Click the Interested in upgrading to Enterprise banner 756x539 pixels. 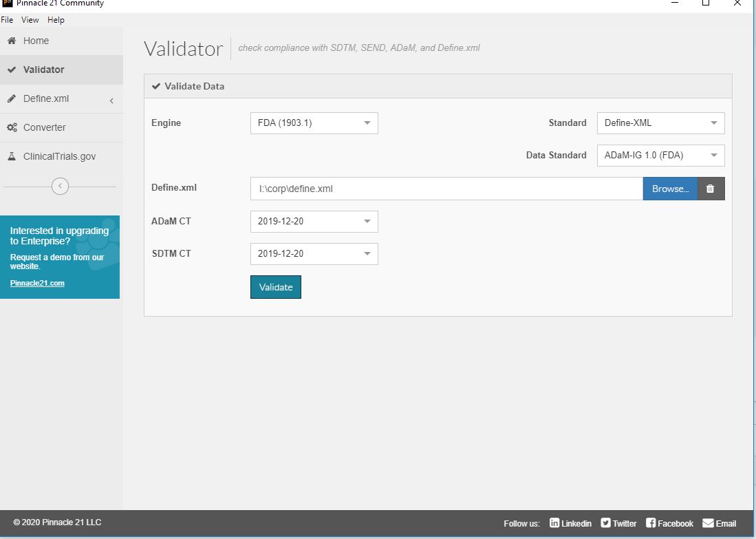pos(60,257)
